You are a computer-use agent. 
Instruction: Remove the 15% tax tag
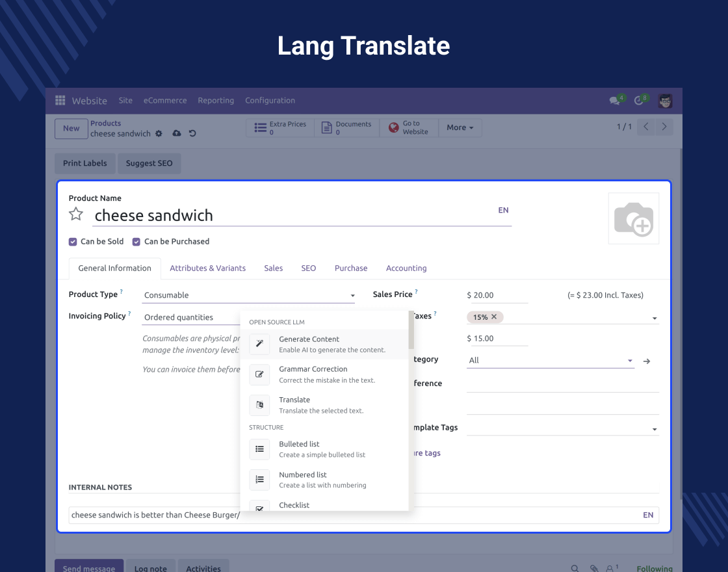coord(494,317)
